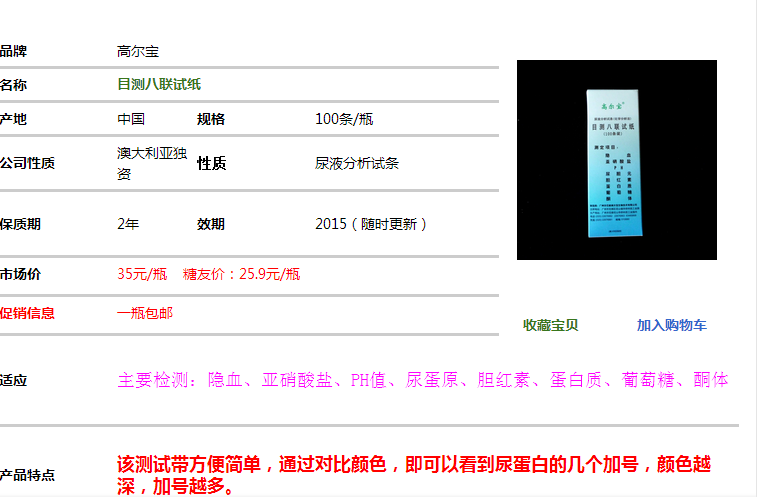
Task: Click the 收藏宝贝 link
Action: pos(550,325)
